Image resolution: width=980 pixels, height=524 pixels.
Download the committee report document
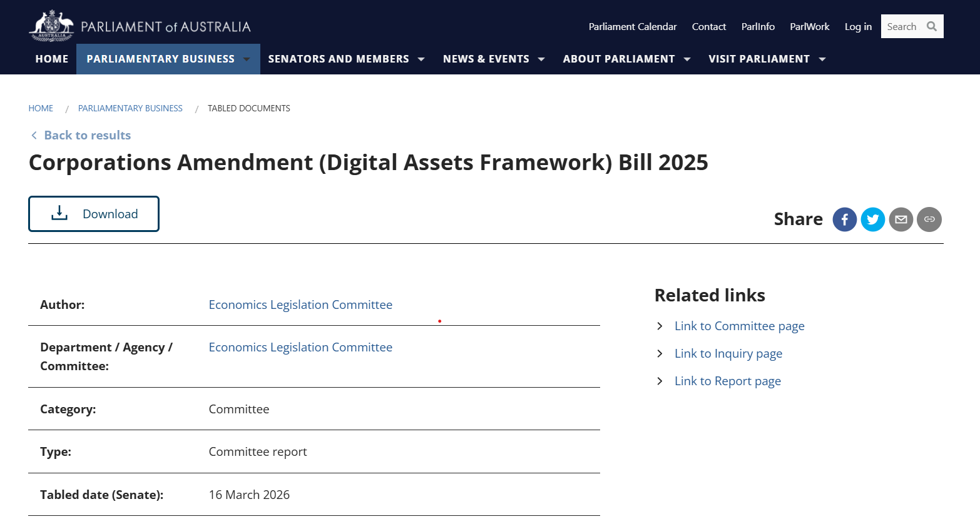[93, 213]
